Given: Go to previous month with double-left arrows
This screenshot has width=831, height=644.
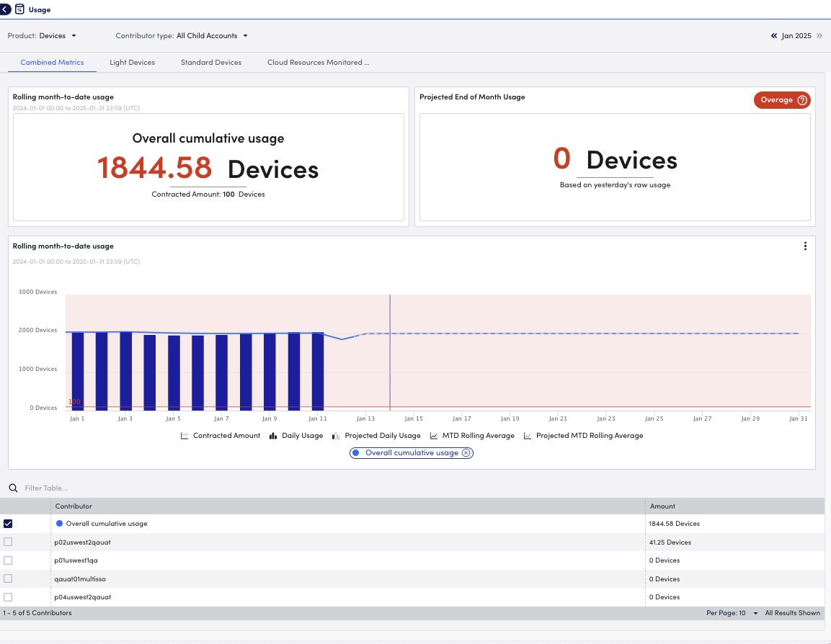Looking at the screenshot, I should pyautogui.click(x=774, y=35).
